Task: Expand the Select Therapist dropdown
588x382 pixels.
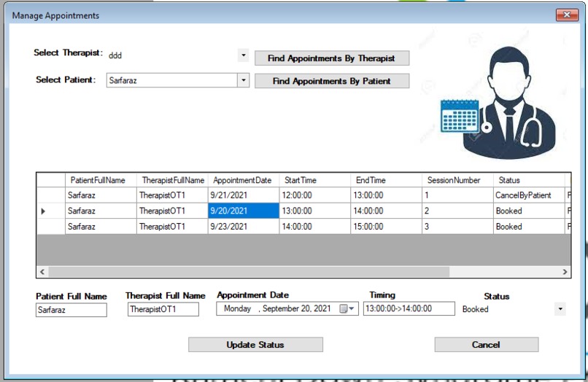Action: (244, 55)
